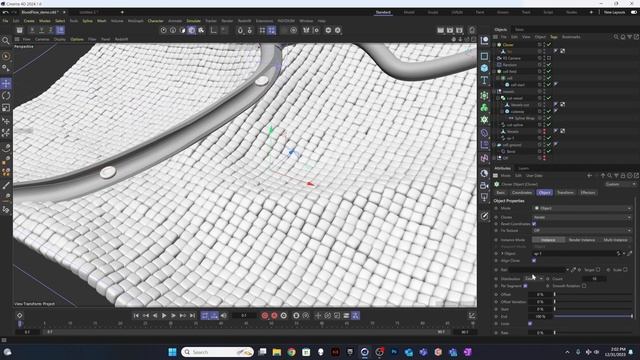Image resolution: width=640 pixels, height=360 pixels.
Task: Select the Move tool in left toolbar
Action: [6, 84]
